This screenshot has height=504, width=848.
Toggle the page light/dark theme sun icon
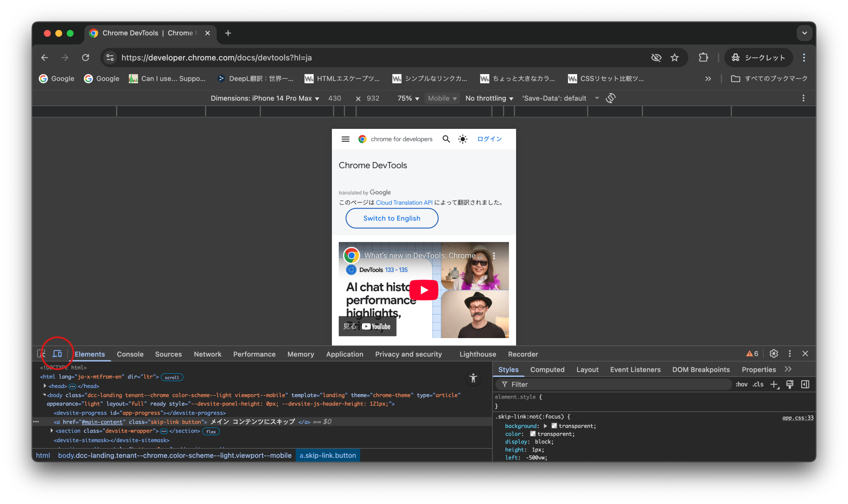(x=462, y=139)
